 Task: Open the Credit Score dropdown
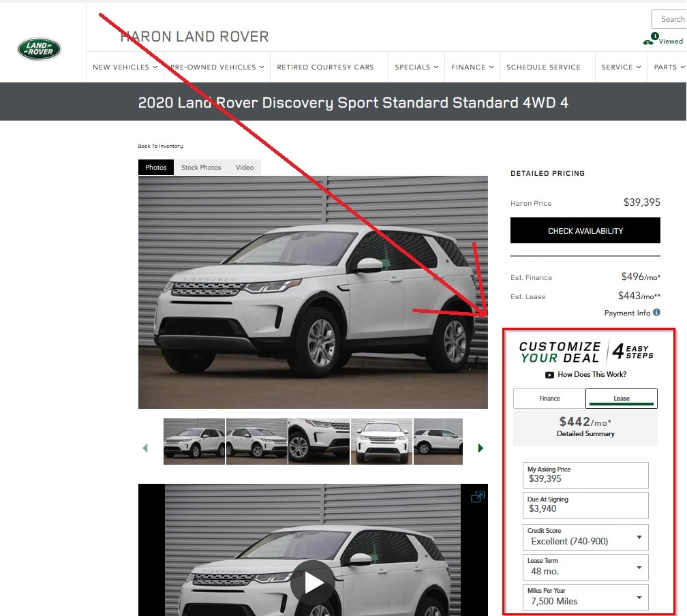click(585, 537)
